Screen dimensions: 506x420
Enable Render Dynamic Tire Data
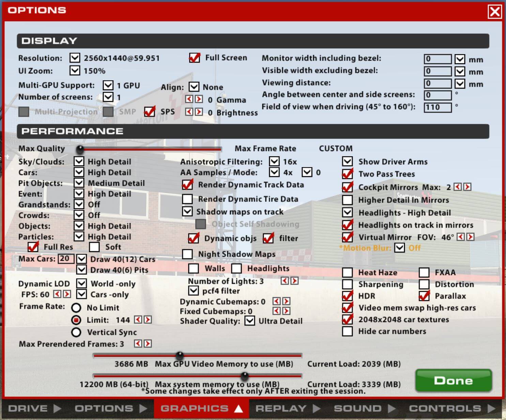pos(187,199)
